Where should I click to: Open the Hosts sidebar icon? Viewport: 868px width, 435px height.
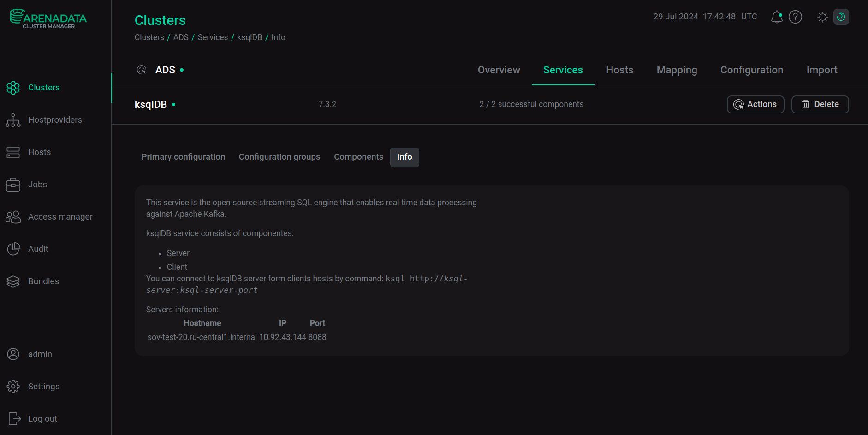pos(13,152)
